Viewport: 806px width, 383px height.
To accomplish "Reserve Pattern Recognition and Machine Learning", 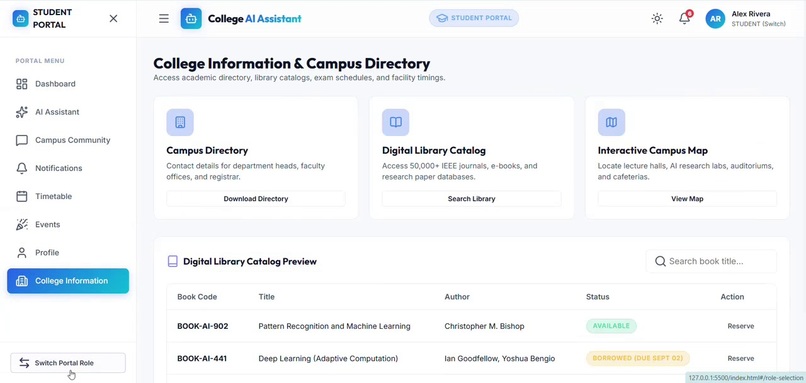I will [741, 326].
